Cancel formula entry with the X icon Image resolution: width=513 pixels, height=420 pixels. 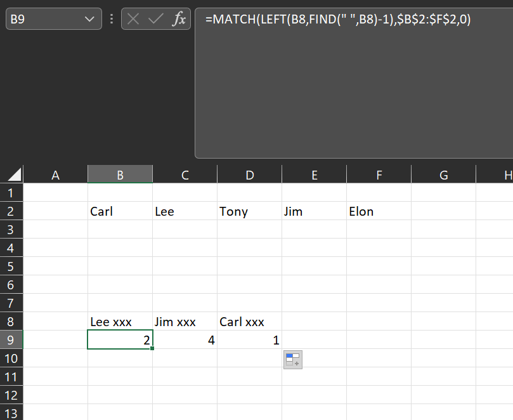click(133, 19)
